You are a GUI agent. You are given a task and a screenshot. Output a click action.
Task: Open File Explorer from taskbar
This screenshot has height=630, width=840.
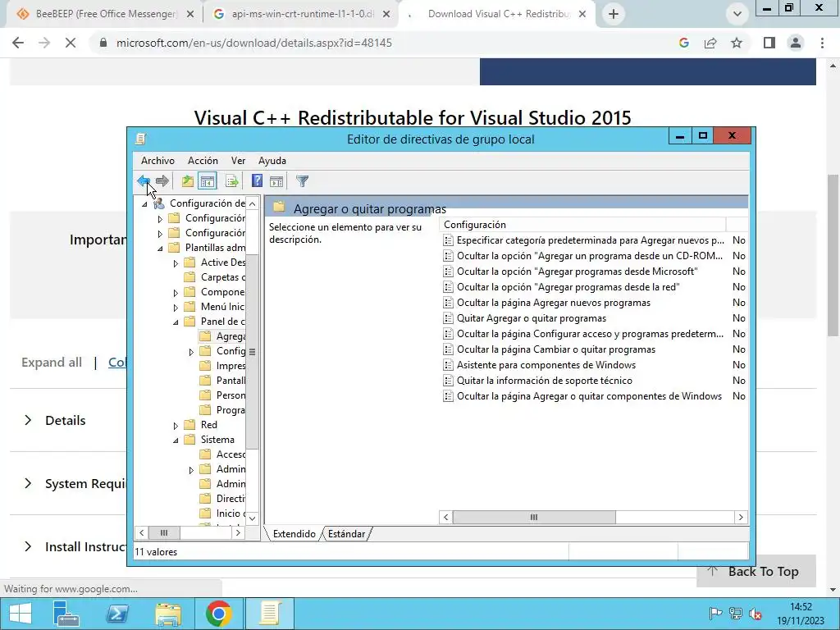167,614
